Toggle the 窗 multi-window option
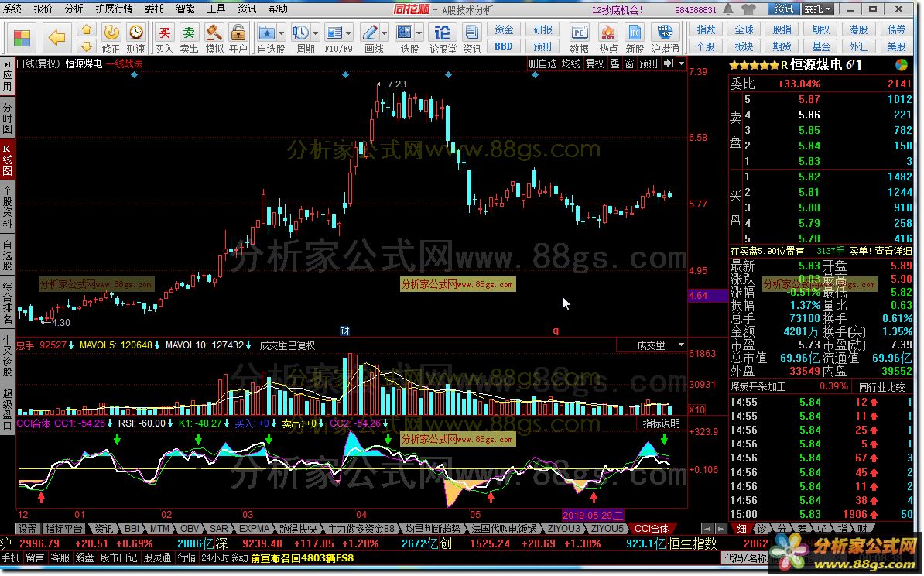This screenshot has height=576, width=924. click(x=629, y=63)
